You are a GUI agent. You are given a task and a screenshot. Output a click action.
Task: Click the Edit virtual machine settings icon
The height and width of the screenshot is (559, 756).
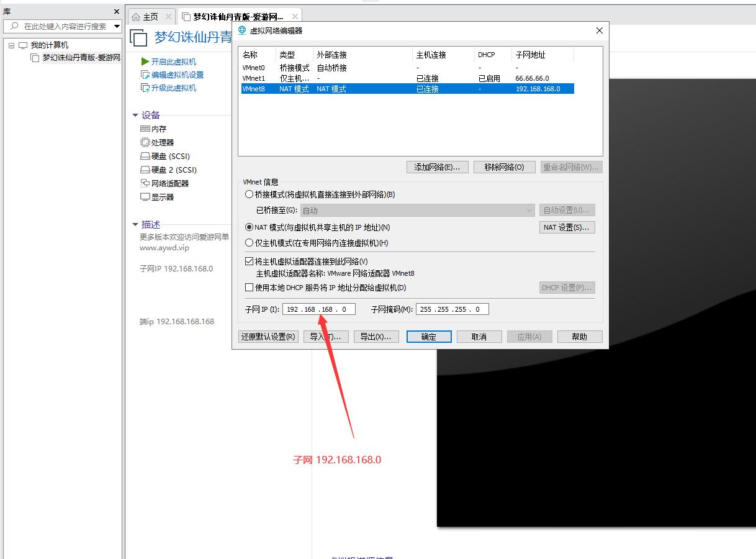coord(145,75)
